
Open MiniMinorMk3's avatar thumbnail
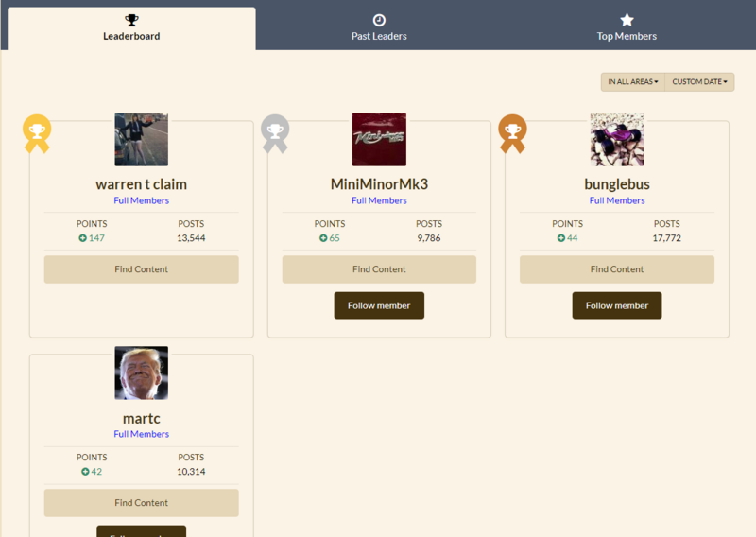click(x=379, y=140)
